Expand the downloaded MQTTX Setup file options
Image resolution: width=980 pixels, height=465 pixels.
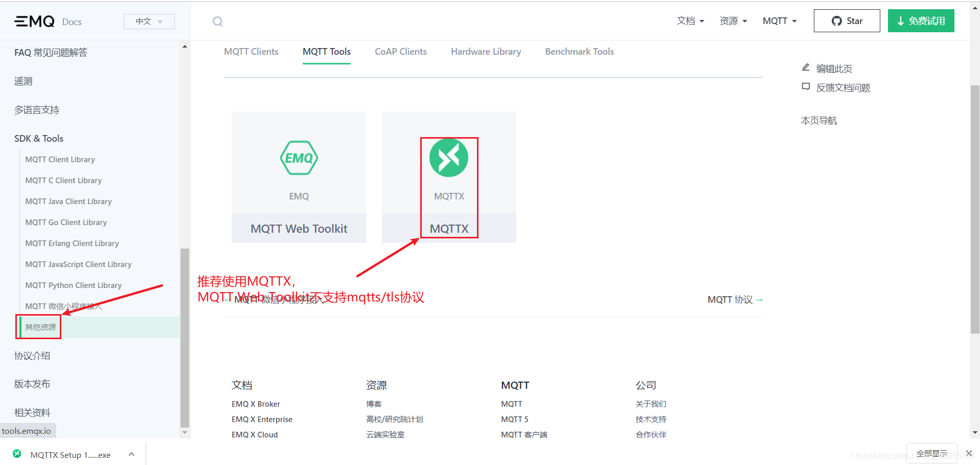(x=131, y=454)
